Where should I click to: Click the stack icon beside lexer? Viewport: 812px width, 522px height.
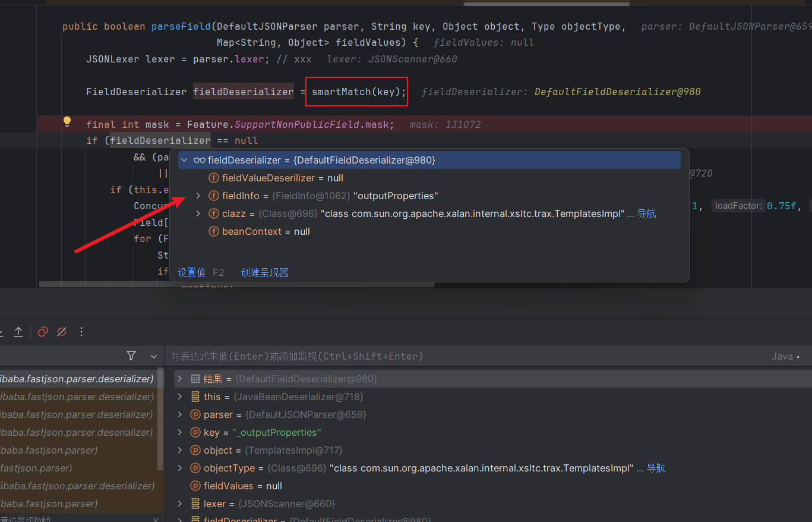195,504
